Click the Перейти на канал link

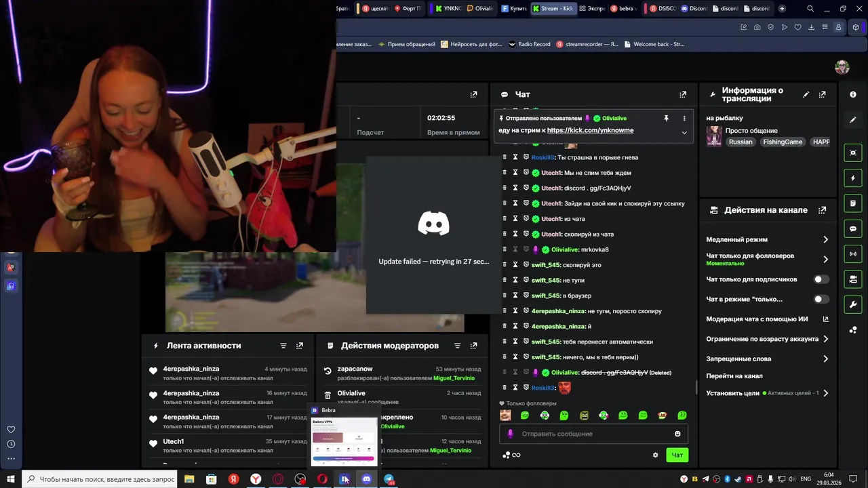tap(734, 376)
